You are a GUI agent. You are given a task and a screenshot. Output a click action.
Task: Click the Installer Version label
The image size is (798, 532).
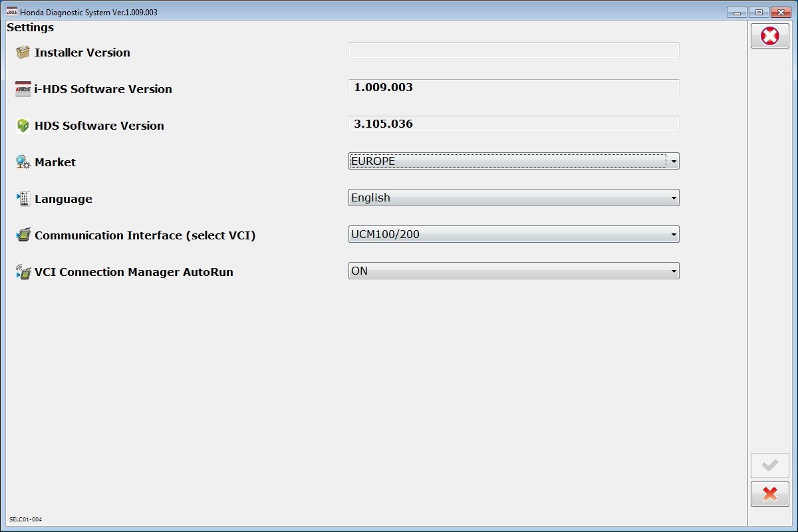coord(82,53)
